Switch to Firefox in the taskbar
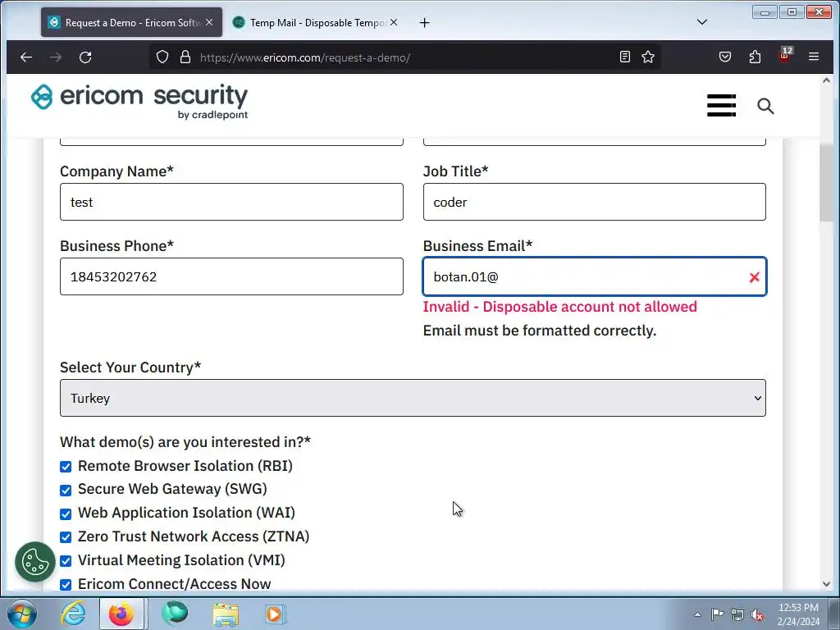Viewport: 840px width, 630px height. click(x=121, y=614)
